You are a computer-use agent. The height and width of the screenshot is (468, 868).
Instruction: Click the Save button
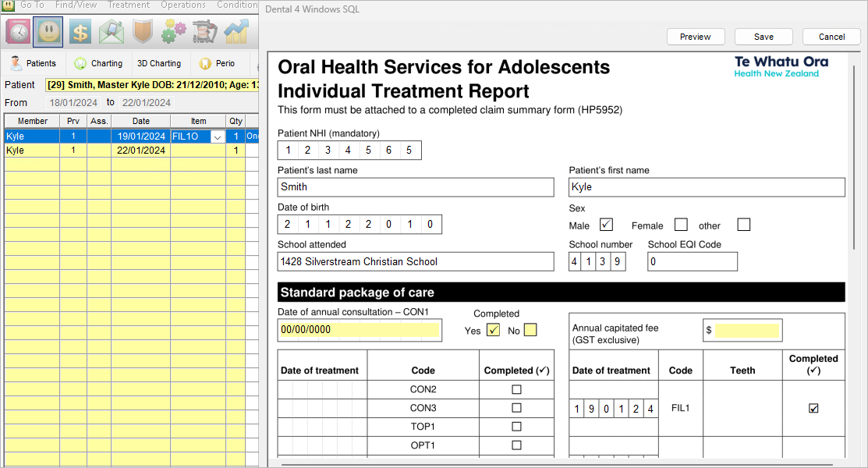(x=763, y=37)
